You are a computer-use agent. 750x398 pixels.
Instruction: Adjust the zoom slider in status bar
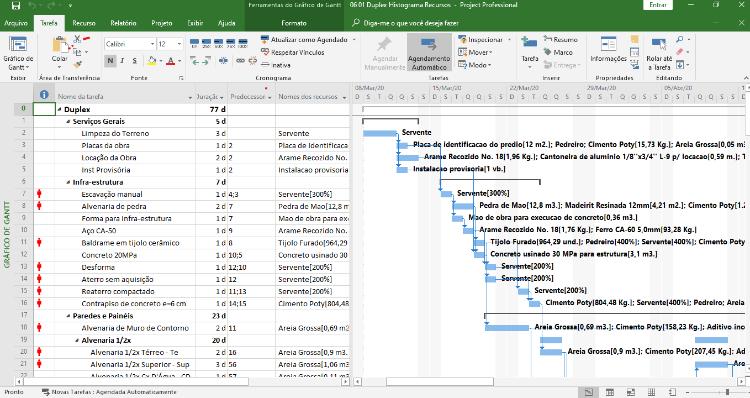(728, 393)
